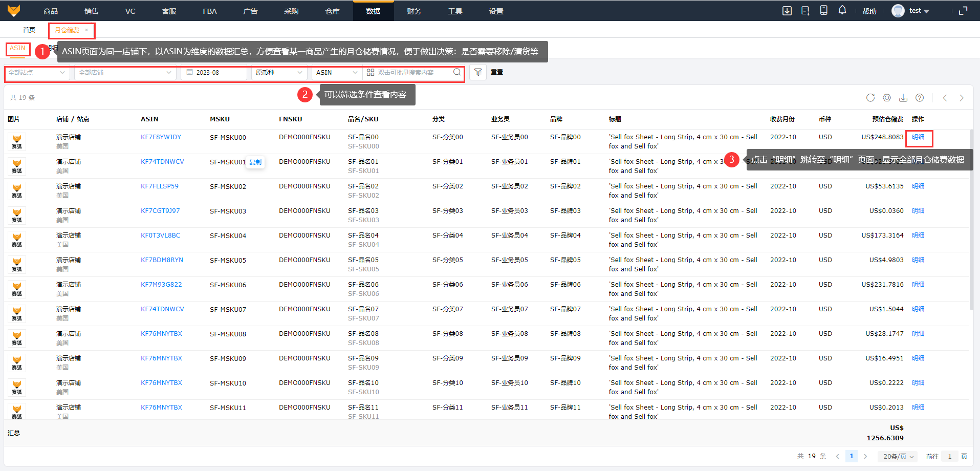Open ASIN link KF7M93G822
Viewport: 980px width, 471px height.
(x=161, y=285)
